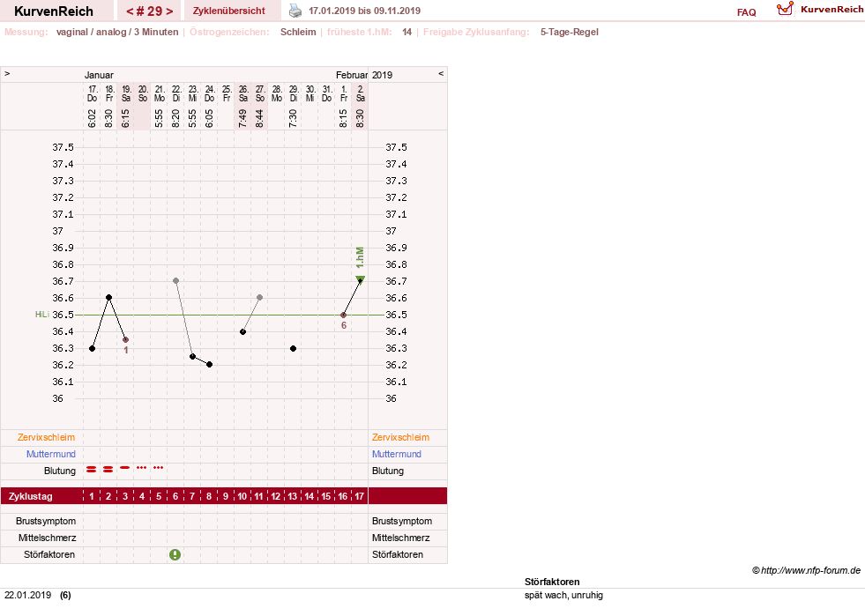Click the printer icon
865x616 pixels.
pos(295,11)
